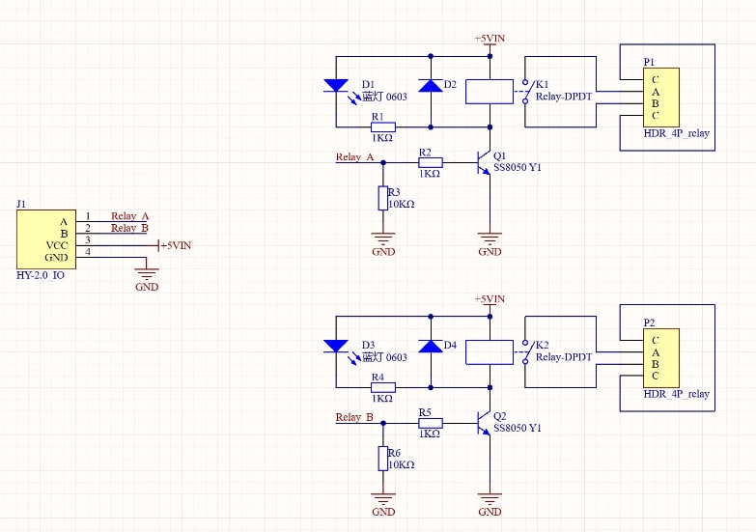This screenshot has width=756, height=532.
Task: Select the D1 LED symbol
Action: coord(336,86)
